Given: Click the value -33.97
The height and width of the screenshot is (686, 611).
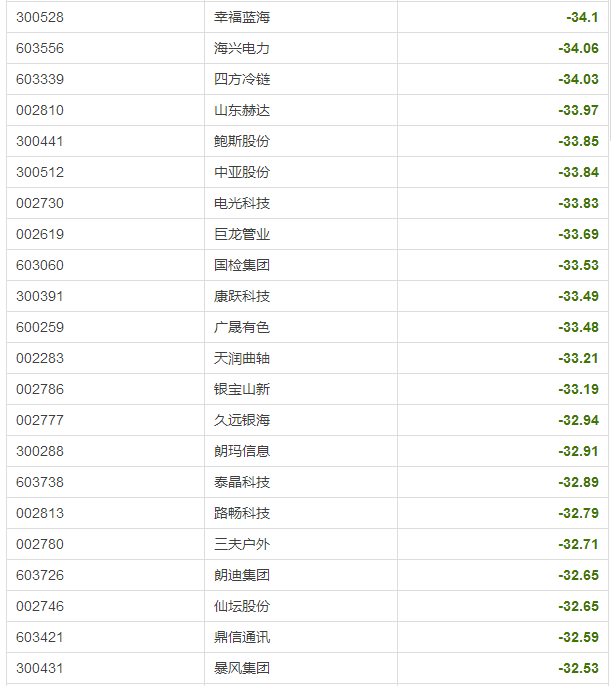Looking at the screenshot, I should point(578,110).
